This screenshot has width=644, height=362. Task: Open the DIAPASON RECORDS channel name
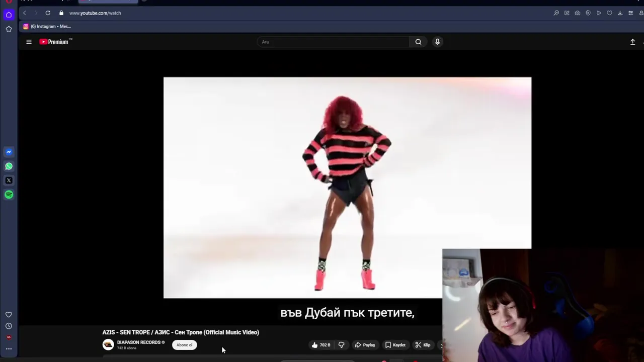click(x=139, y=342)
